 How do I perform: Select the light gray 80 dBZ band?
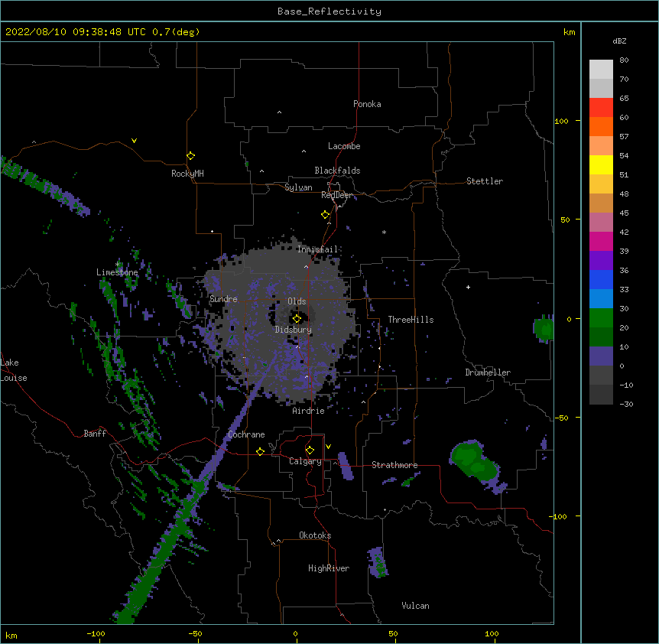pos(601,70)
